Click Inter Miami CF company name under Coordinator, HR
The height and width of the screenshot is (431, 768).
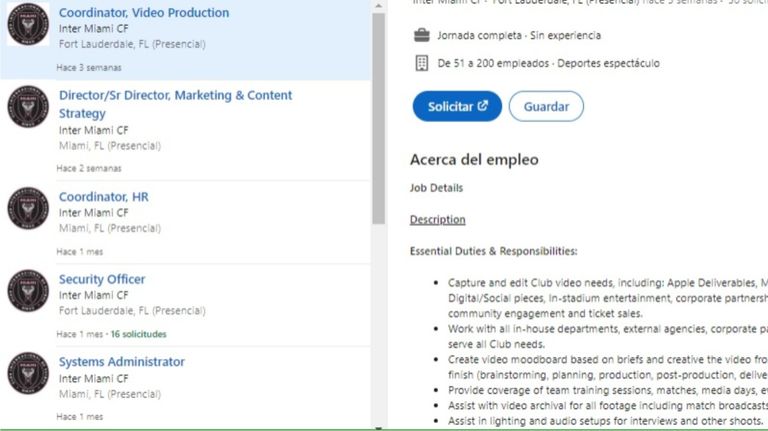click(94, 213)
